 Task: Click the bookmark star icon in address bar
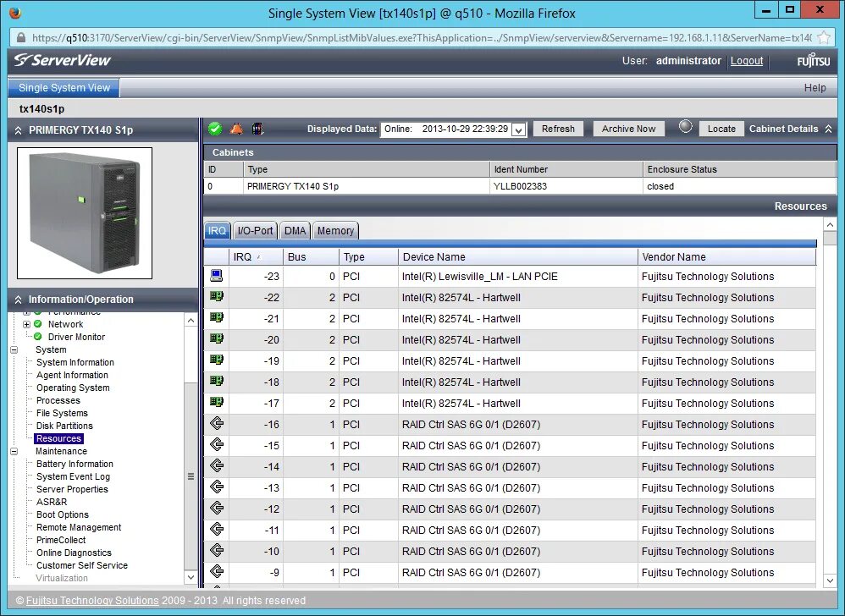(824, 38)
